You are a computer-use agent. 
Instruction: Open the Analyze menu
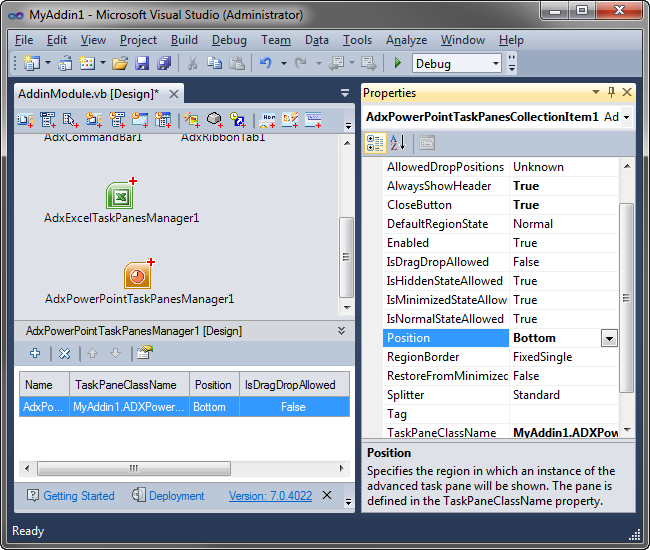click(406, 40)
